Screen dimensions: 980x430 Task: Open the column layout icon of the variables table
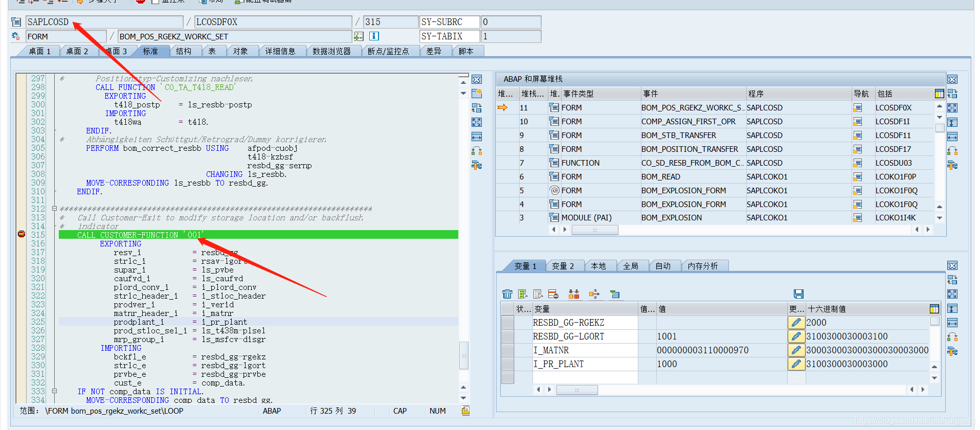coord(934,309)
